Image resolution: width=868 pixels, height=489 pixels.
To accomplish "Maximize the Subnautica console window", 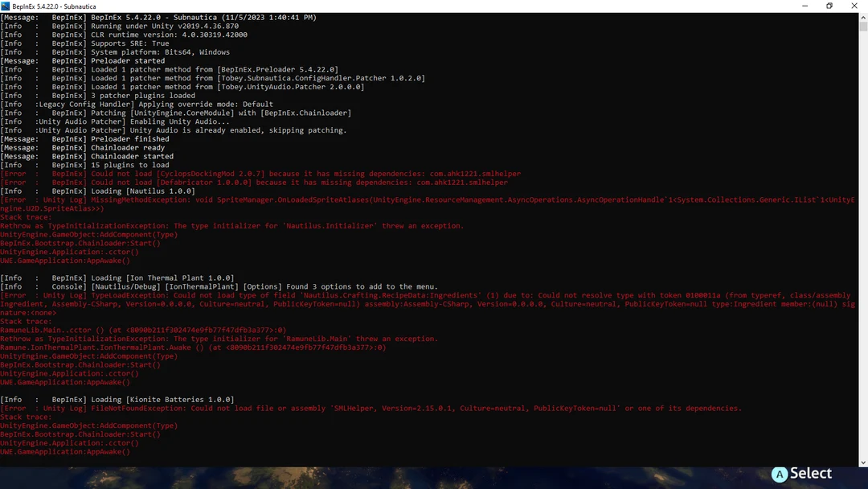I will click(829, 6).
